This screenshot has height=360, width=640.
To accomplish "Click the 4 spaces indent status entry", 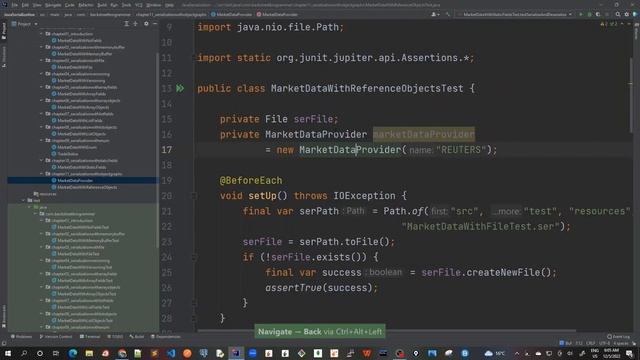I will tap(620, 343).
